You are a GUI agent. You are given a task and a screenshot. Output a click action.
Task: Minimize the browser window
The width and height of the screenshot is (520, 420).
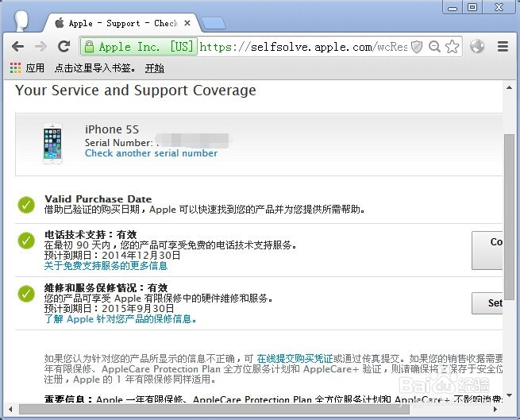[453, 7]
